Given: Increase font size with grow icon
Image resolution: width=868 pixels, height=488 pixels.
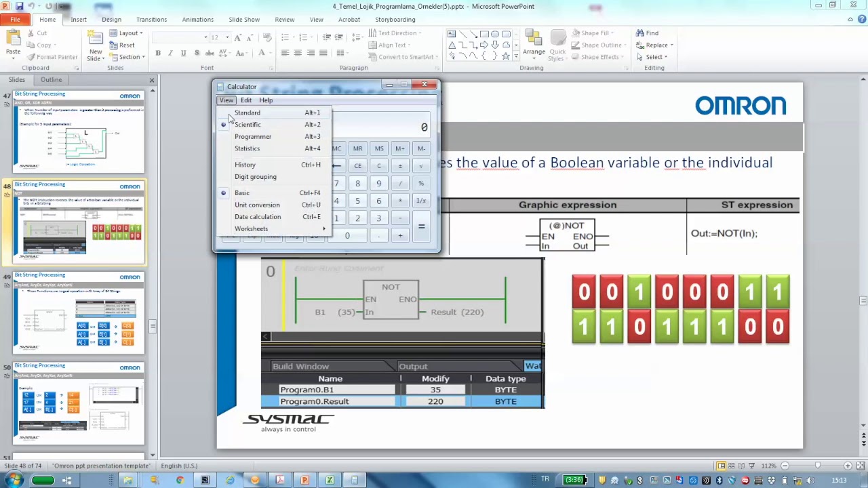Looking at the screenshot, I should click(x=238, y=37).
